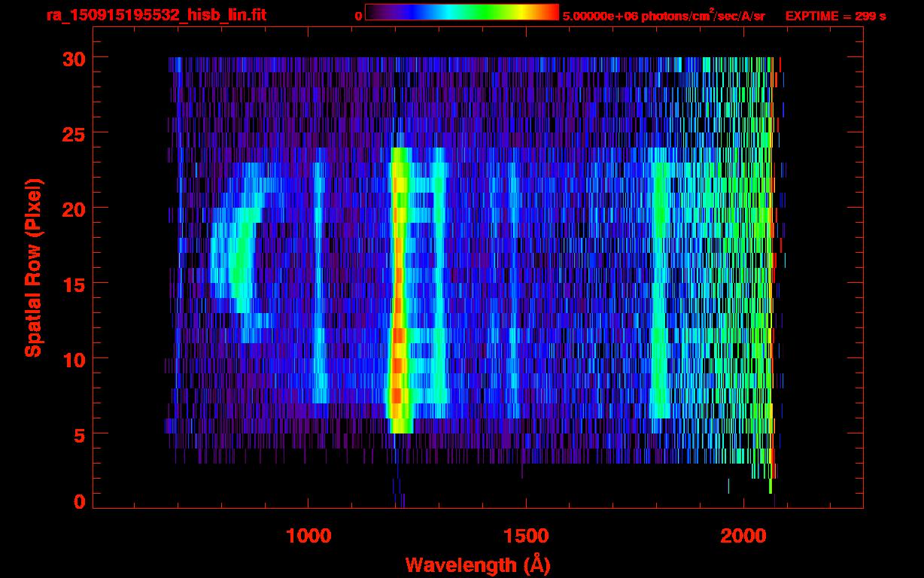The height and width of the screenshot is (578, 924).
Task: Click the EXPTIME = 299 s label
Action: click(836, 17)
